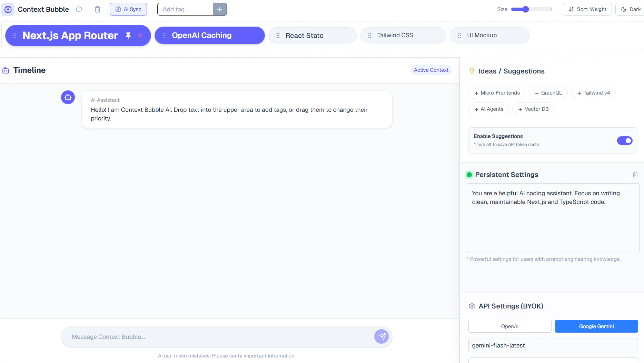Image resolution: width=644 pixels, height=363 pixels.
Task: Click the AI Assistant avatar icon
Action: coord(68,97)
